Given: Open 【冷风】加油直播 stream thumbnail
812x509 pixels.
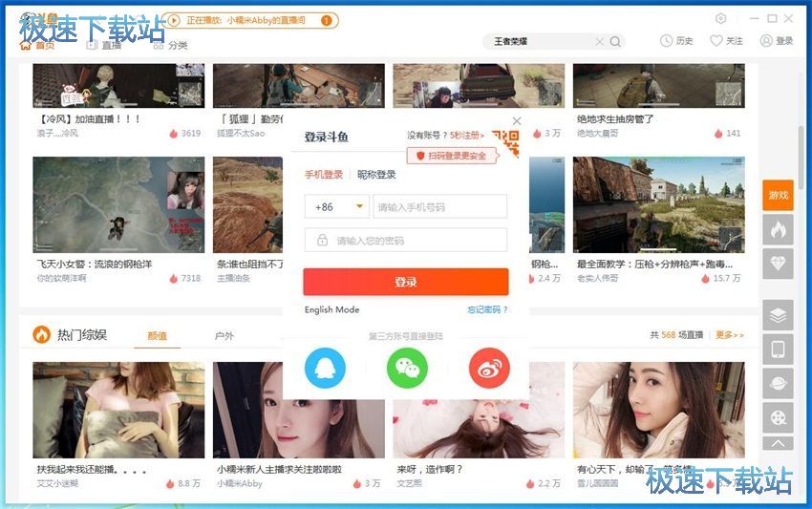Looking at the screenshot, I should 118,85.
